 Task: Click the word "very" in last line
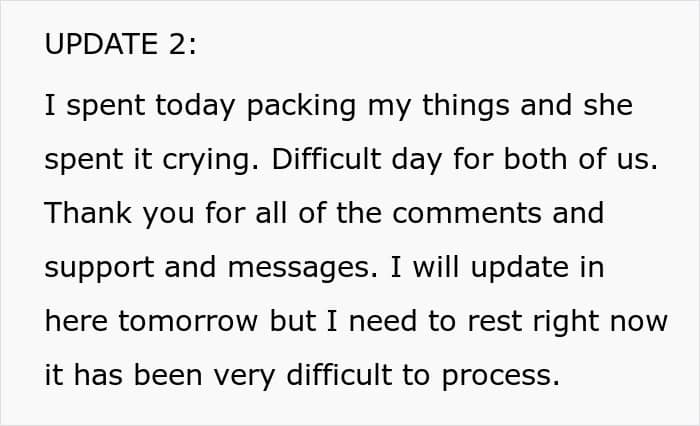pos(244,377)
